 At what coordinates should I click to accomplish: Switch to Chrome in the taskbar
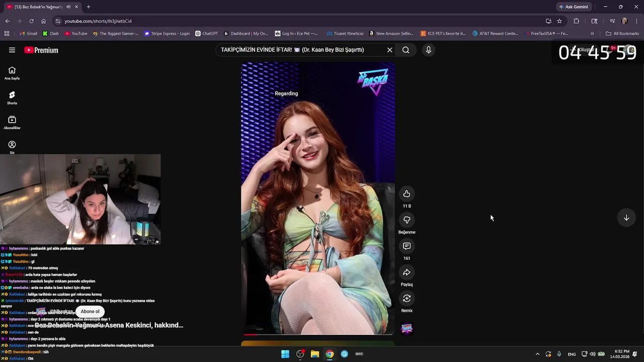tap(330, 354)
